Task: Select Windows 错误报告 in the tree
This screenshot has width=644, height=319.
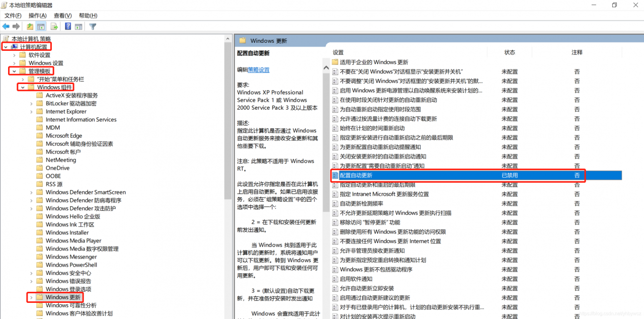Action: [68, 281]
